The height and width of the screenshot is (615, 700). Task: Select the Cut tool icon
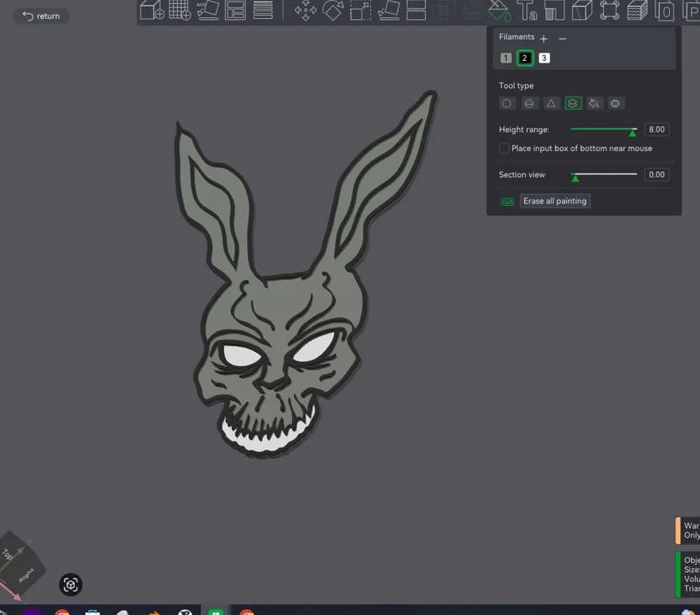(416, 10)
